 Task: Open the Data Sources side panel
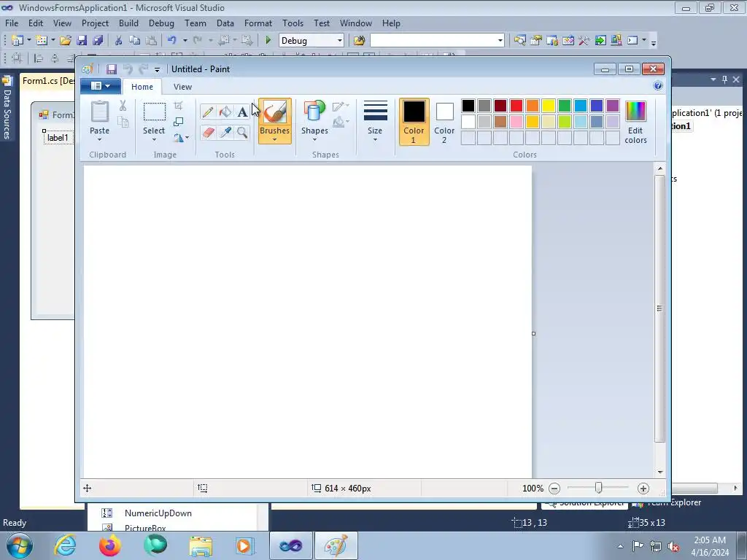coord(7,109)
